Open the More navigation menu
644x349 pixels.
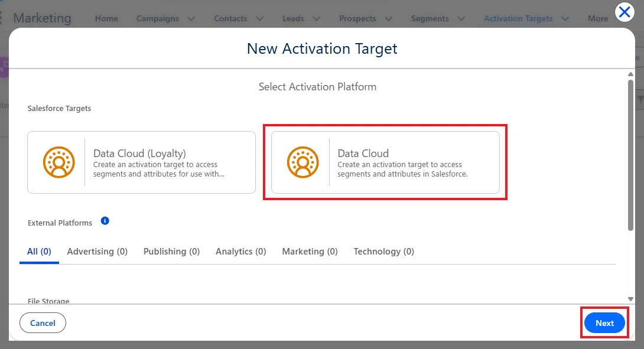pyautogui.click(x=597, y=18)
